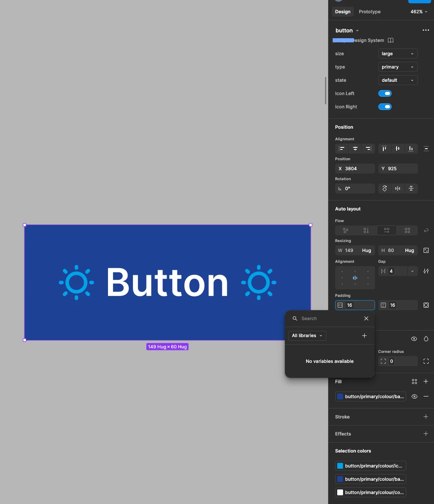
Task: Add a stroke
Action: point(426,417)
